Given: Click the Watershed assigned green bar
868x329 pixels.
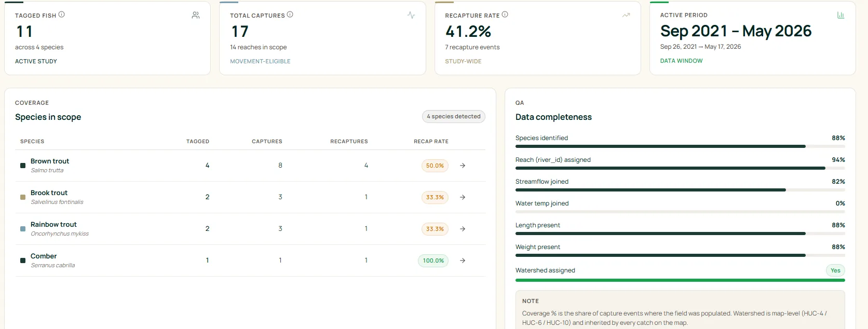Looking at the screenshot, I should tap(680, 280).
